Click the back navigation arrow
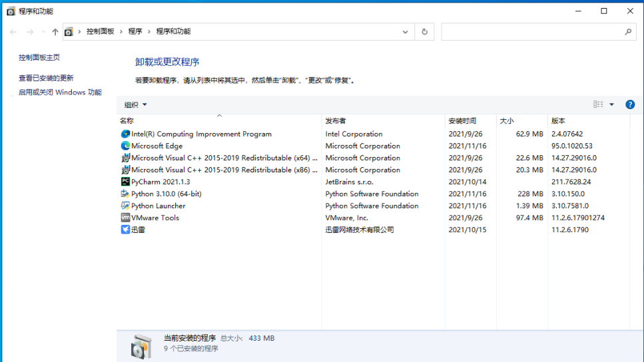The image size is (644, 362). tap(13, 31)
